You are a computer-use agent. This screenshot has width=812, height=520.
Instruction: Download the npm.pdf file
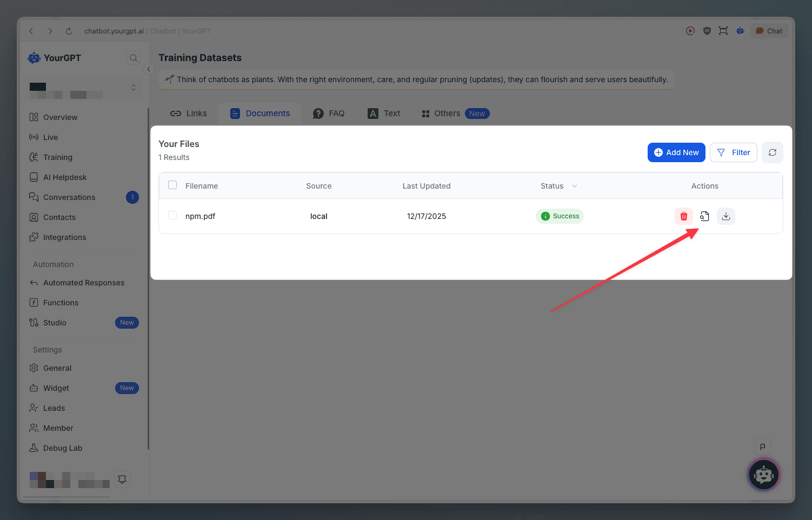coord(726,216)
